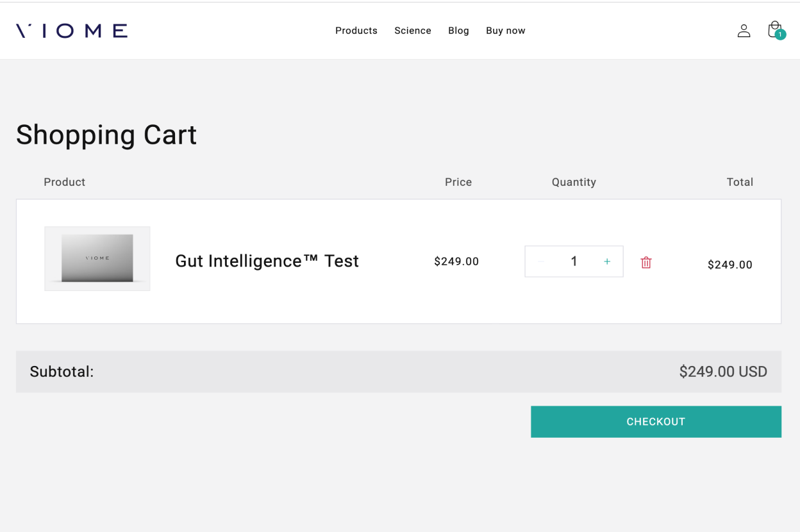Screen dimensions: 800x532
Task: Open the Products menu
Action: (x=356, y=31)
